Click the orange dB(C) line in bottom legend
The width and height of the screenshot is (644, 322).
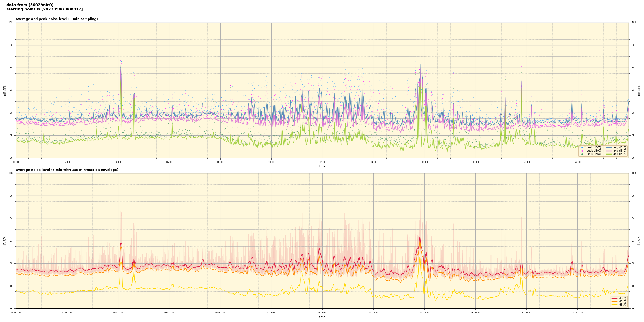tap(614, 301)
